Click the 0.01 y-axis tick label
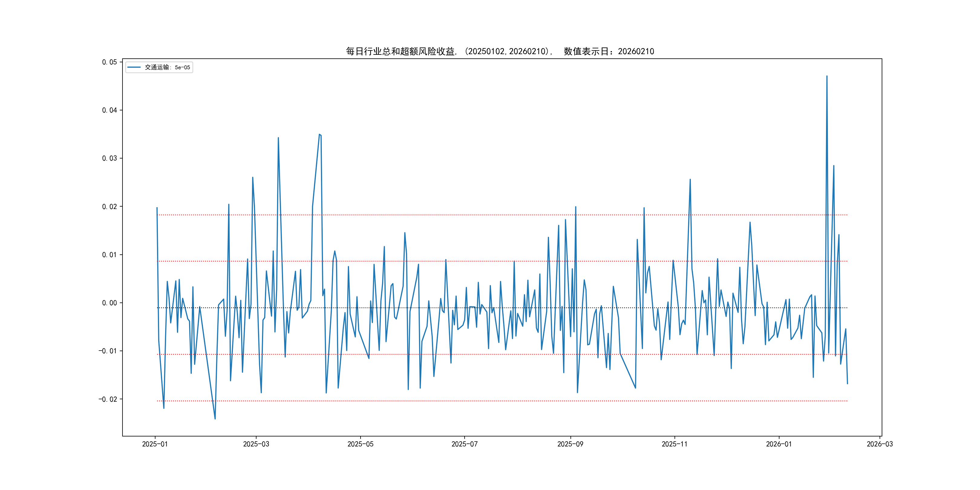The image size is (980, 490). (109, 254)
